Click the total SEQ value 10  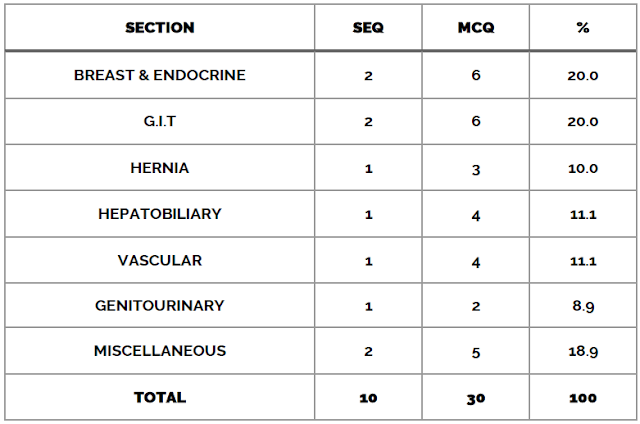(x=368, y=398)
